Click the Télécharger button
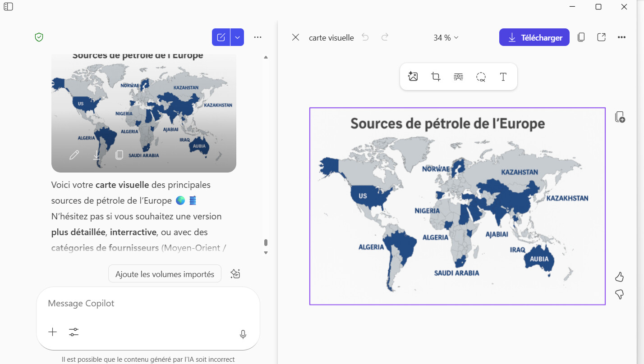Screen dimensions: 644x364 tap(534, 37)
